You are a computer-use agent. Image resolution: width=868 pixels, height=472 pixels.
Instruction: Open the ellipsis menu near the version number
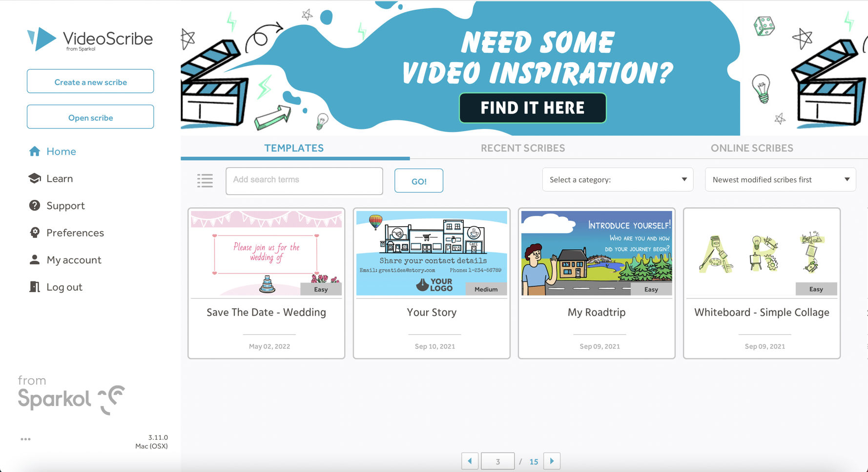tap(25, 439)
